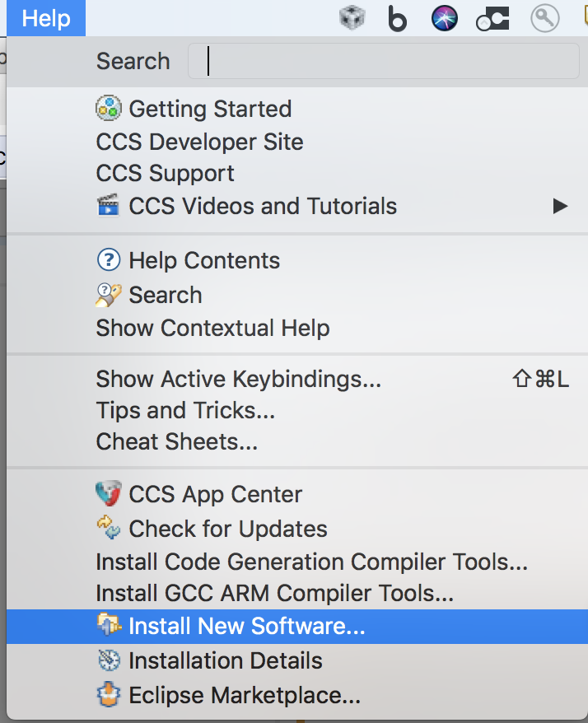The height and width of the screenshot is (723, 588).
Task: Click the Help menu title
Action: pyautogui.click(x=46, y=18)
